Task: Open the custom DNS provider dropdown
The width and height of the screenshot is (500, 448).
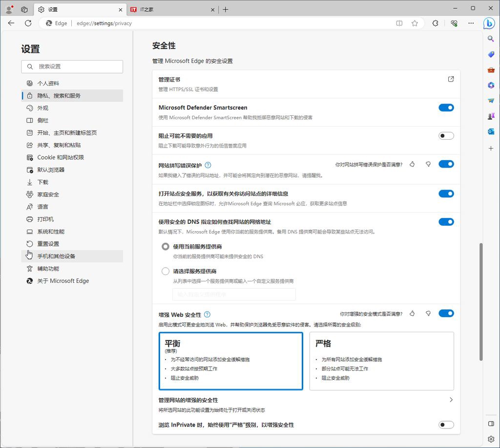Action: (234, 294)
